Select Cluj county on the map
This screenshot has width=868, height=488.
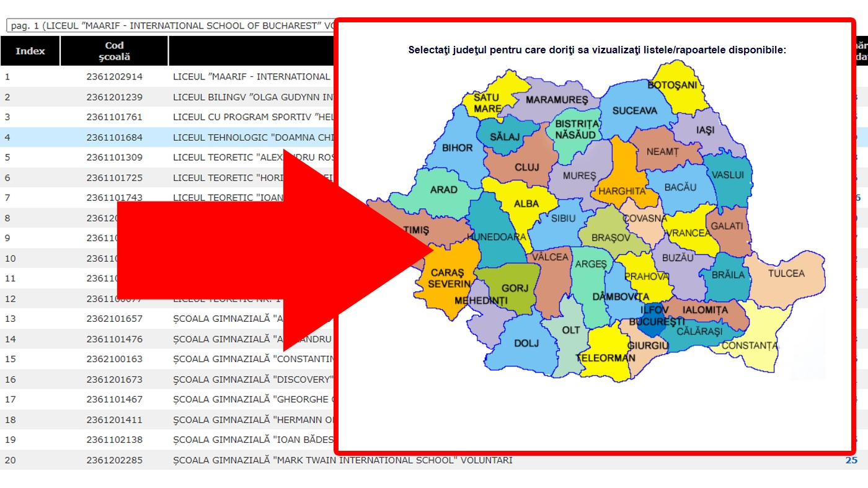click(526, 167)
